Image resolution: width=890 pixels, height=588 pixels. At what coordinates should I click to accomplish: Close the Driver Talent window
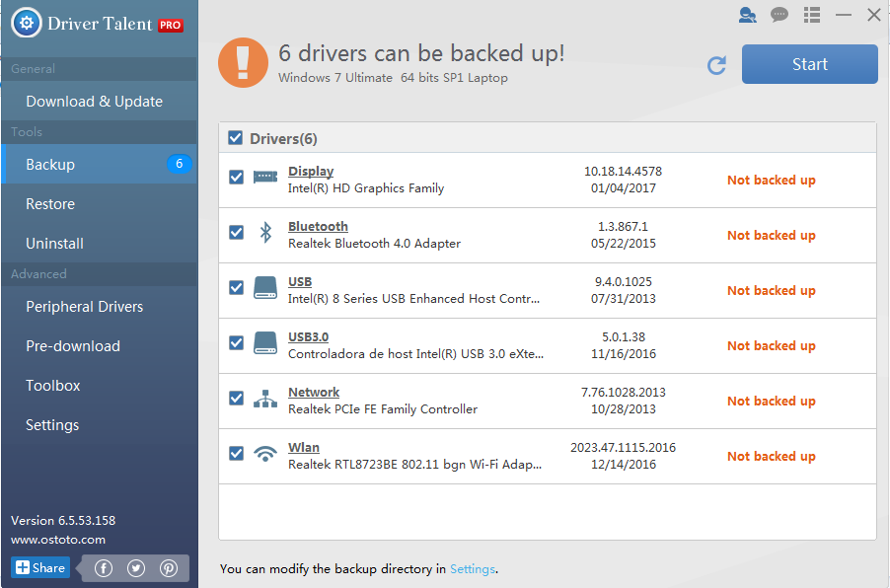(x=874, y=15)
